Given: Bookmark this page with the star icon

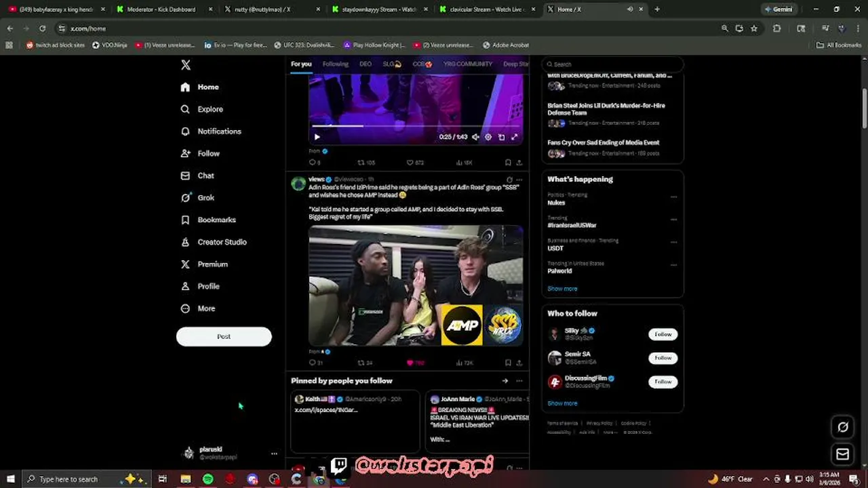Looking at the screenshot, I should point(754,28).
